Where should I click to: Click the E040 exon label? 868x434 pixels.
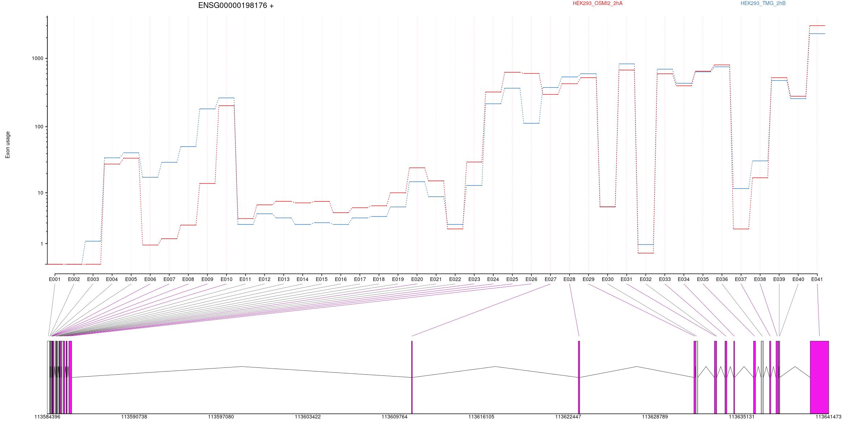point(798,279)
